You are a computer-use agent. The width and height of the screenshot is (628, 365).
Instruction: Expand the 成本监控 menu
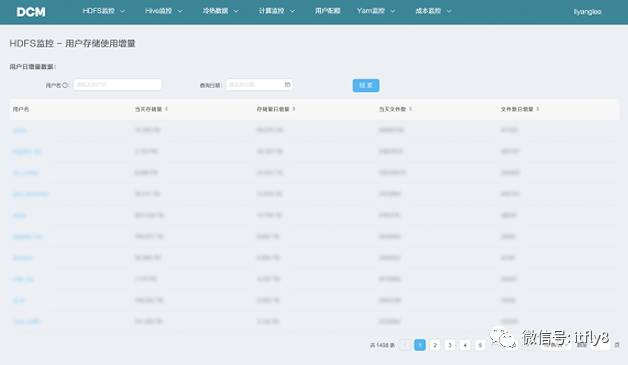point(433,11)
